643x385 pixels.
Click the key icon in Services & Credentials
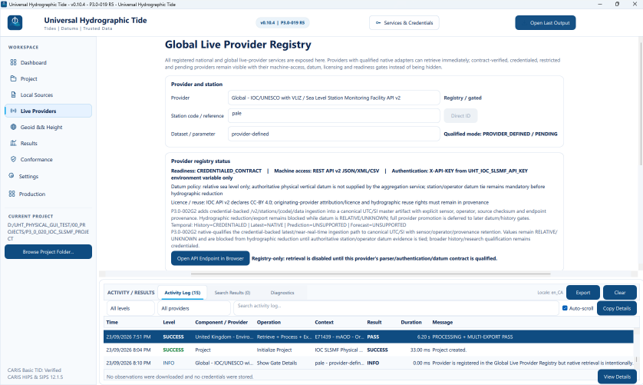(x=378, y=23)
